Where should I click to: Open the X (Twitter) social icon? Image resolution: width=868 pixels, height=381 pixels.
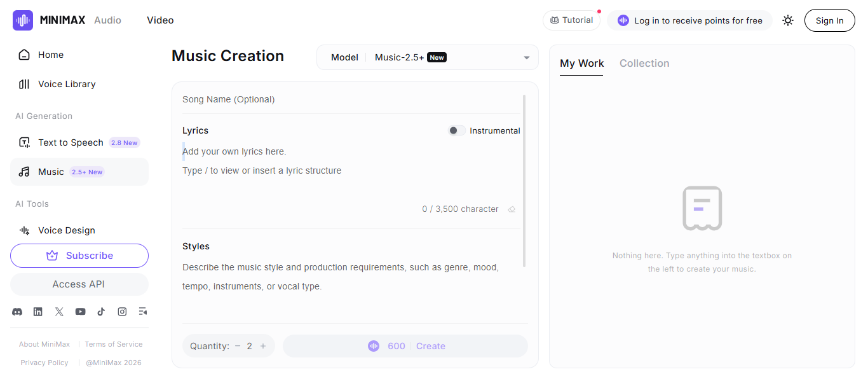coord(59,312)
